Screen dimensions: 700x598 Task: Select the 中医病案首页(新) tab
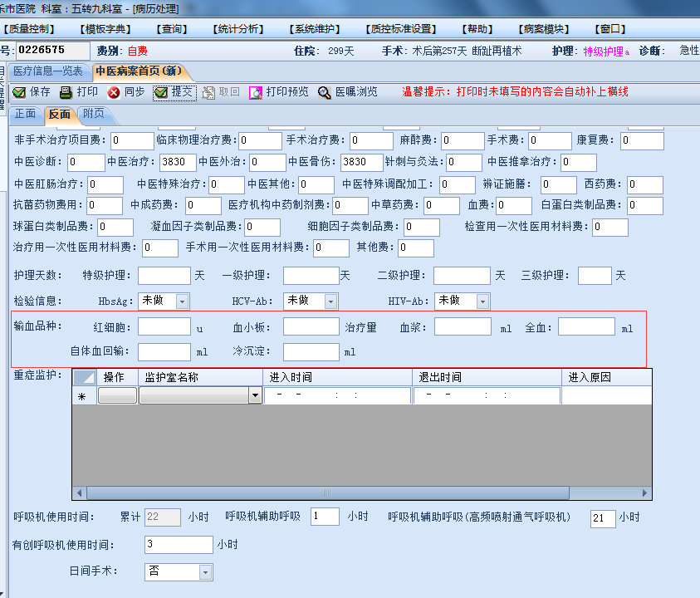point(139,71)
